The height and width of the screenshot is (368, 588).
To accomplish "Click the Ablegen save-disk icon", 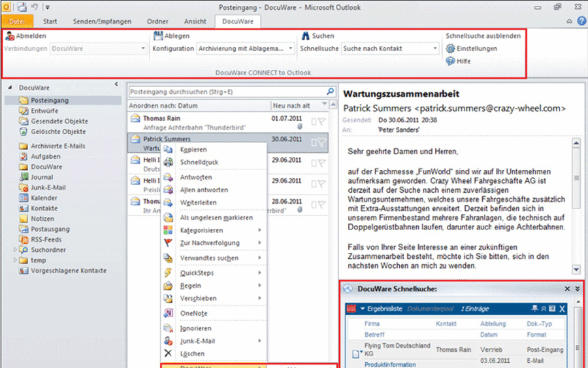I will coord(158,36).
